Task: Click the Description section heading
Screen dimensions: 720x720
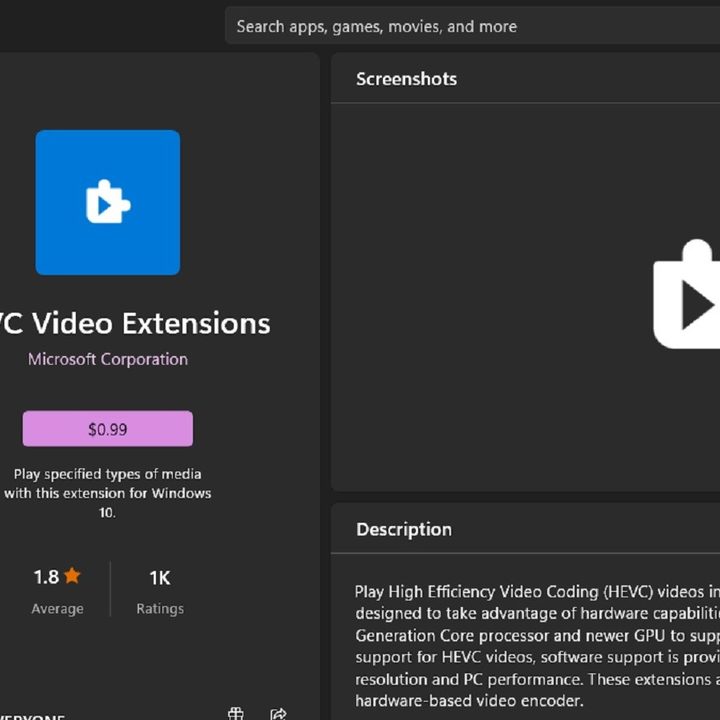Action: [x=404, y=529]
